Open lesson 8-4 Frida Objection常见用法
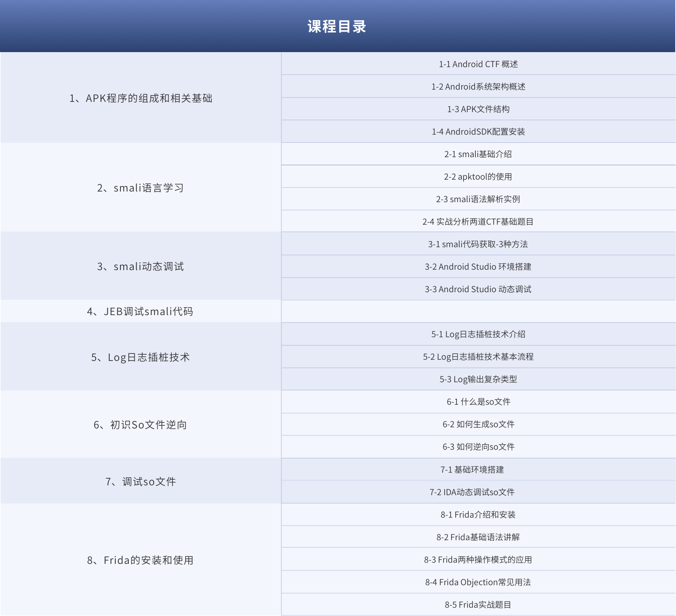The height and width of the screenshot is (616, 676). (x=478, y=582)
